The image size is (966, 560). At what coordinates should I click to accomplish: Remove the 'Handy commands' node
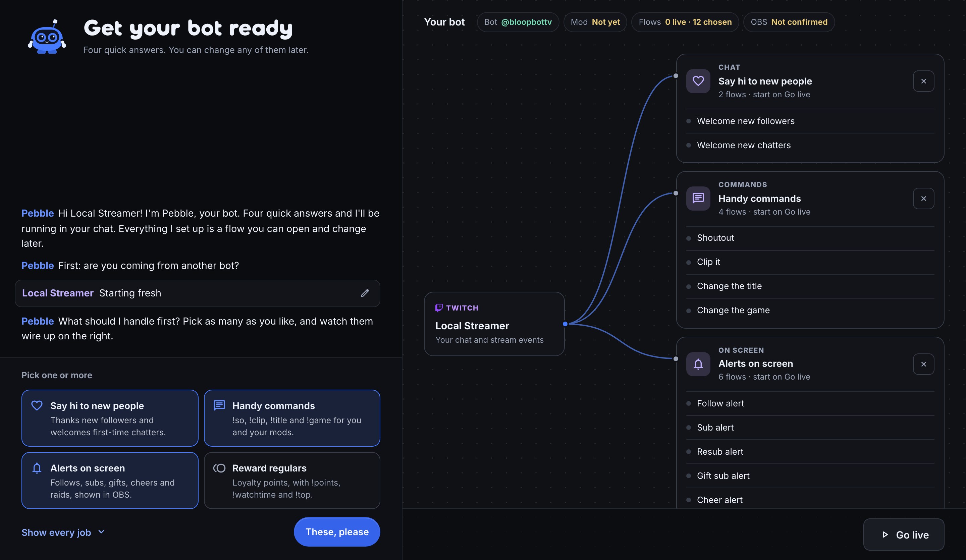point(923,199)
